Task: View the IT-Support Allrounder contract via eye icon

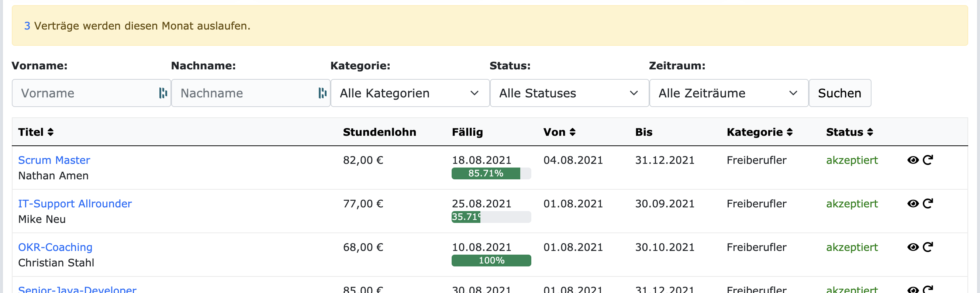Action: [913, 204]
